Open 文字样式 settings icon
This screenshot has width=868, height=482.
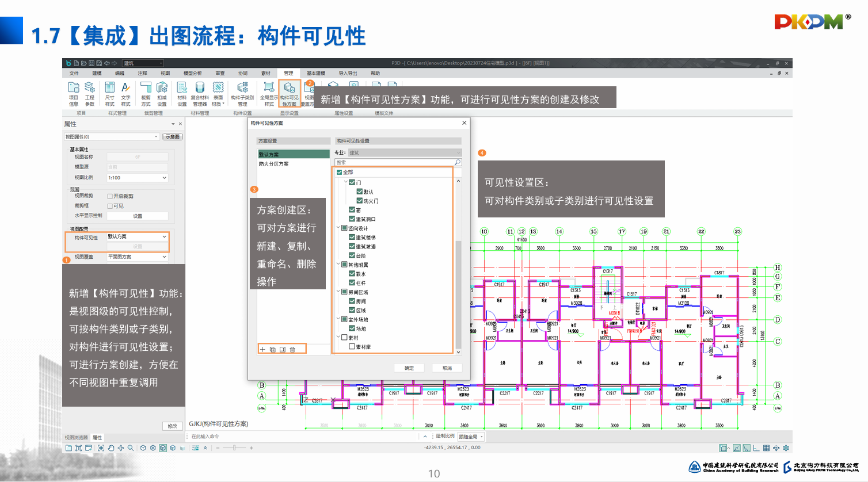(125, 92)
